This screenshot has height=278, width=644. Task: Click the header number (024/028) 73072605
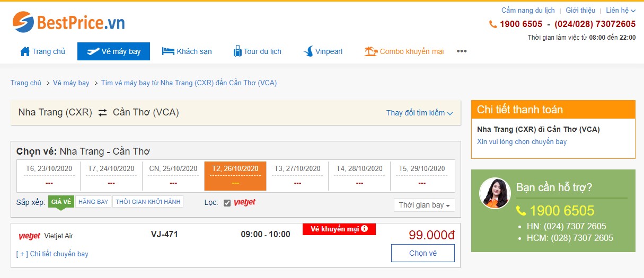pyautogui.click(x=595, y=24)
